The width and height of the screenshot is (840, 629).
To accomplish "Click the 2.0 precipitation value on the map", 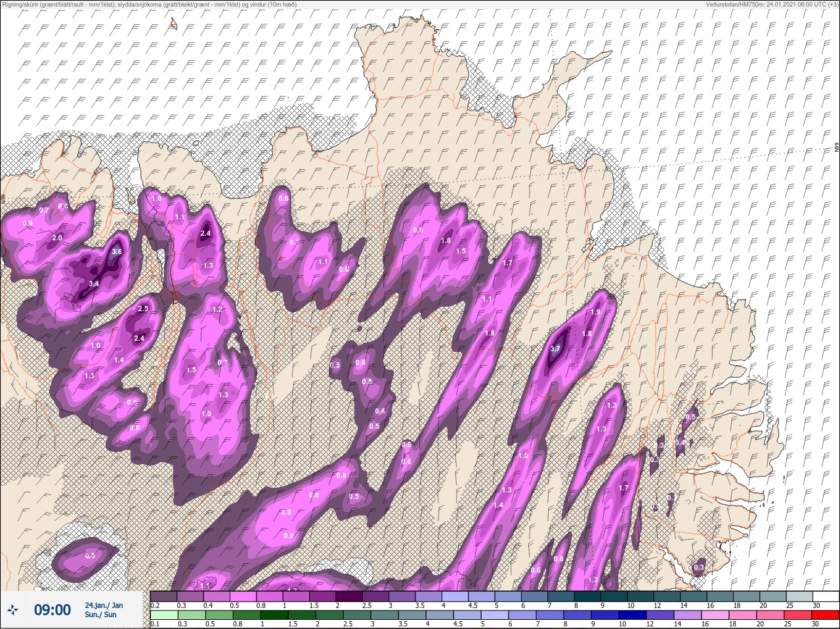I will point(57,238).
